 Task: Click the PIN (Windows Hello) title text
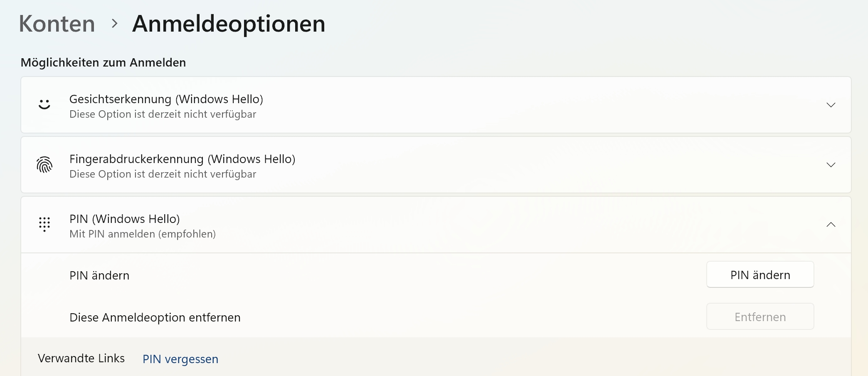tap(124, 219)
